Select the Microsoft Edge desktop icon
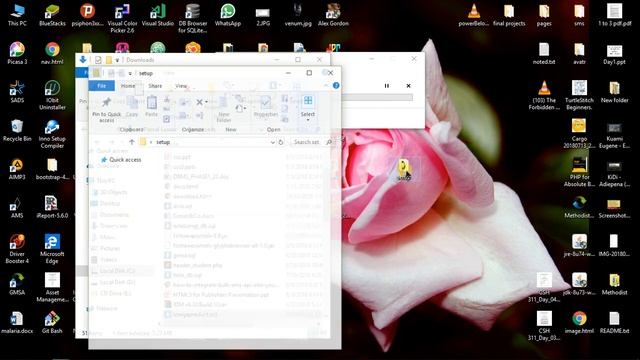Screen dimensions: 640x360 click(52, 249)
